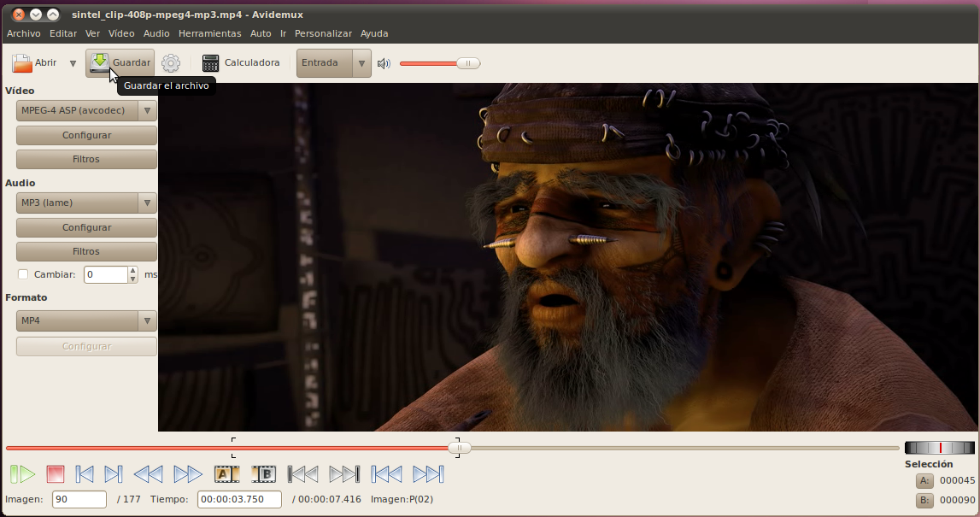Set selection start marker A
Screen dimensions: 980x517
(226, 474)
